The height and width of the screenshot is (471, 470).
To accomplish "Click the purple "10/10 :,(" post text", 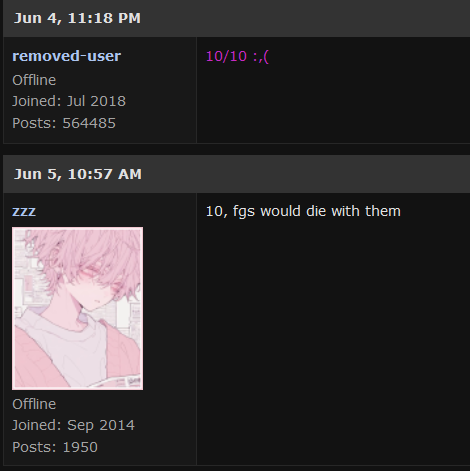I will (237, 56).
